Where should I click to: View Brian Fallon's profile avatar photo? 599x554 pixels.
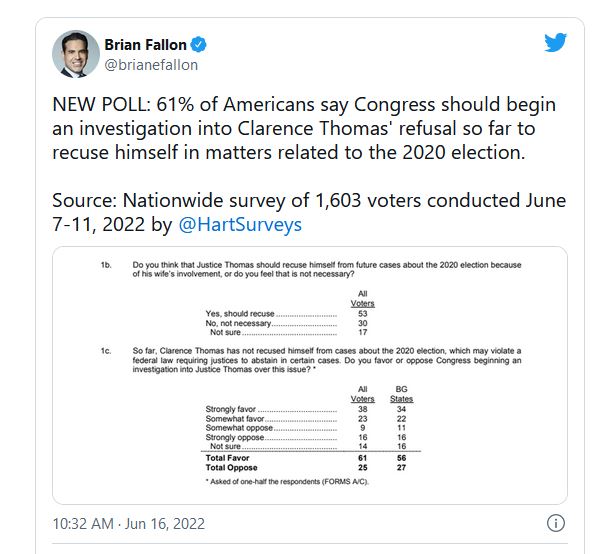coord(76,54)
